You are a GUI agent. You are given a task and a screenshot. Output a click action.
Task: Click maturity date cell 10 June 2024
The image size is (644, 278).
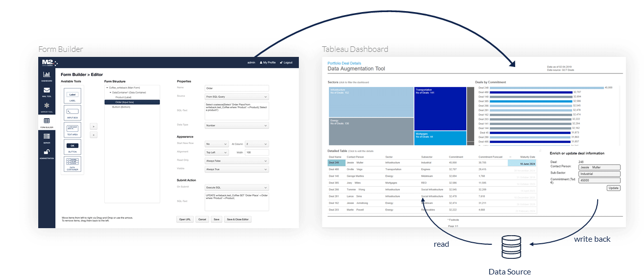tap(522, 163)
